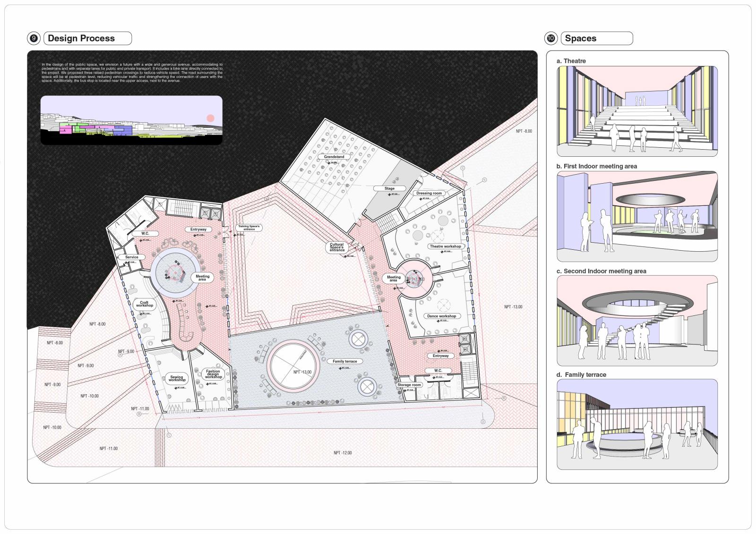Viewport: 756px width, 534px height.
Task: Select the Design Process title box
Action: pos(87,39)
